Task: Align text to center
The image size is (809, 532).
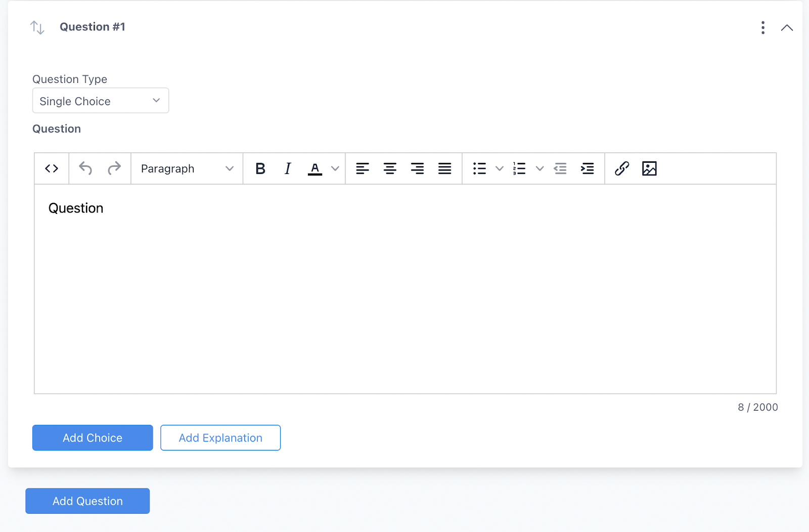Action: [390, 168]
